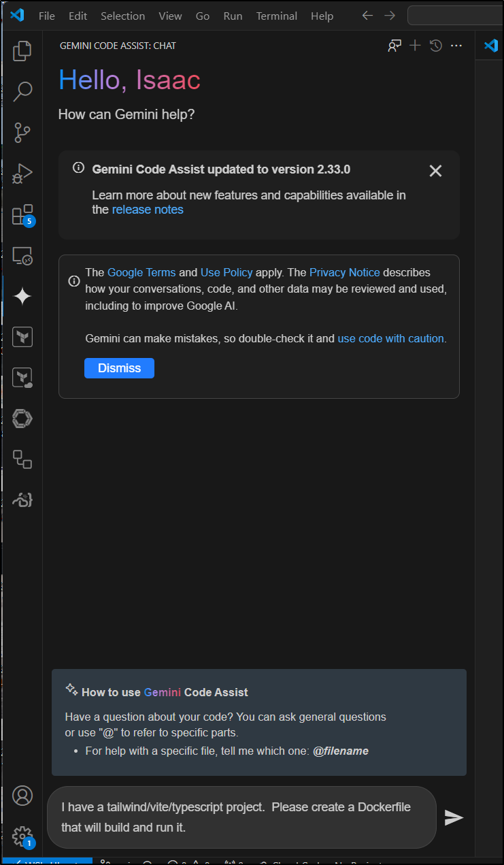
Task: Open the Privacy Notice link
Action: tap(345, 272)
